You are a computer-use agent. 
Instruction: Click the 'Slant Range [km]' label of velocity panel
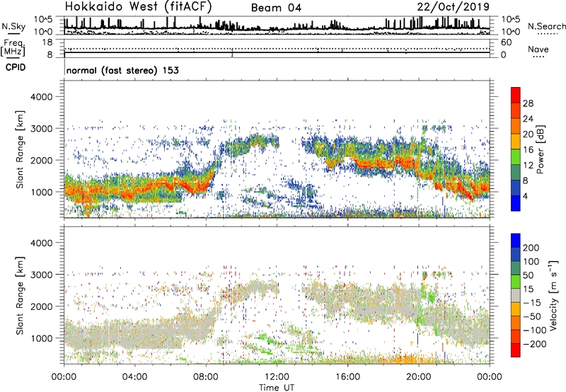pyautogui.click(x=20, y=295)
